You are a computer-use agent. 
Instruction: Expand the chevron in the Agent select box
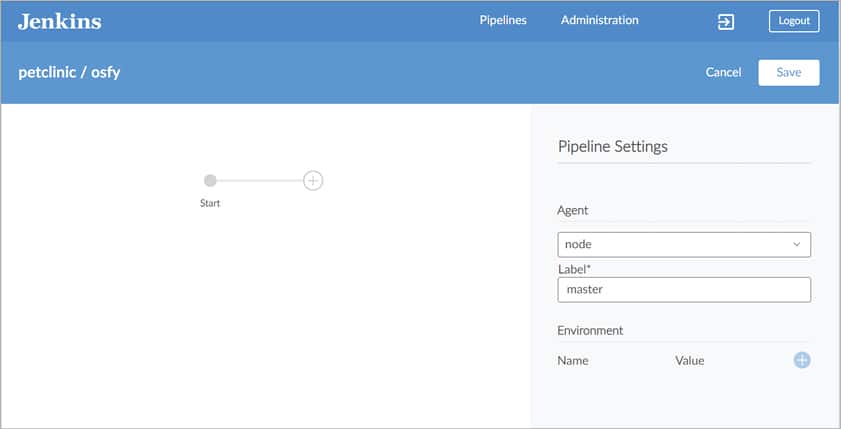[796, 244]
